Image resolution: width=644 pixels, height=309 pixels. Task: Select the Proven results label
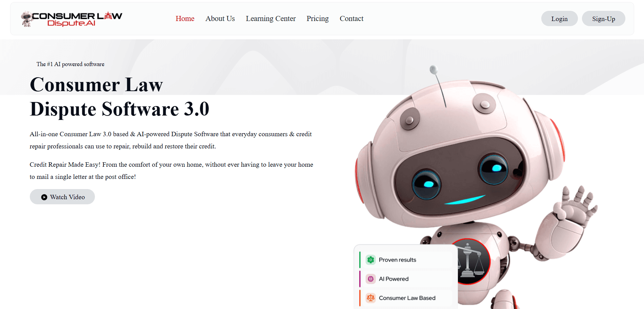click(x=397, y=260)
